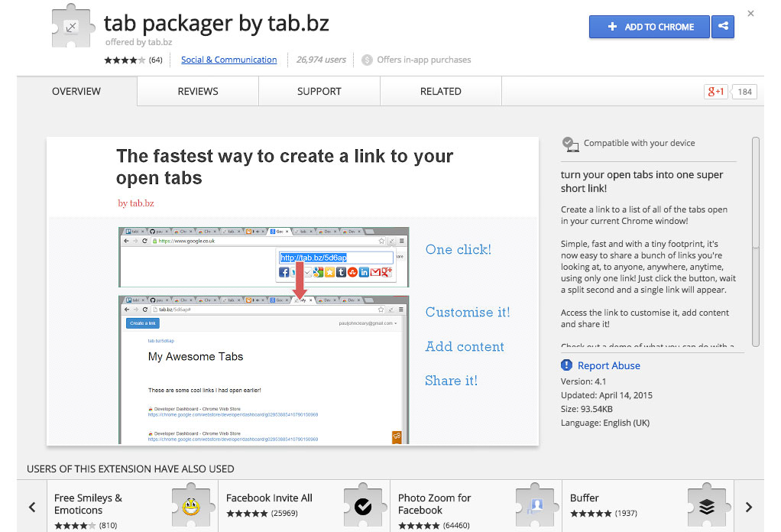Open the Photo Zoom for Facebook icon
Image resolution: width=781 pixels, height=532 pixels.
pyautogui.click(x=536, y=505)
